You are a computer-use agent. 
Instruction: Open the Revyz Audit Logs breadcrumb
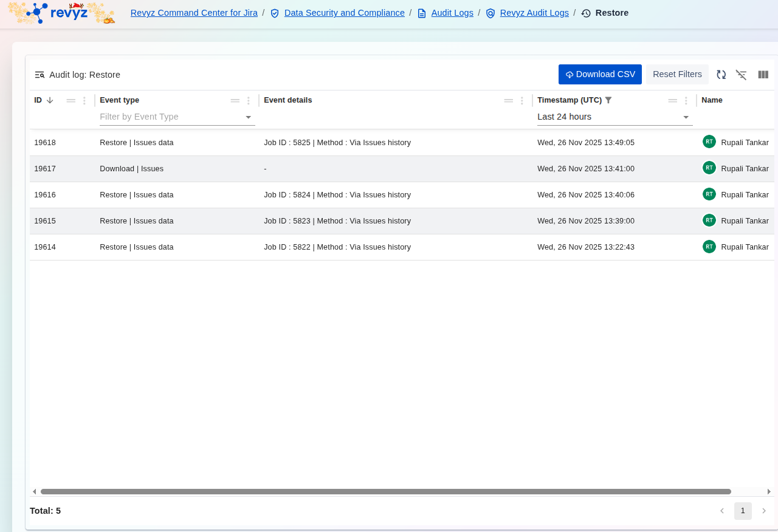pyautogui.click(x=534, y=13)
